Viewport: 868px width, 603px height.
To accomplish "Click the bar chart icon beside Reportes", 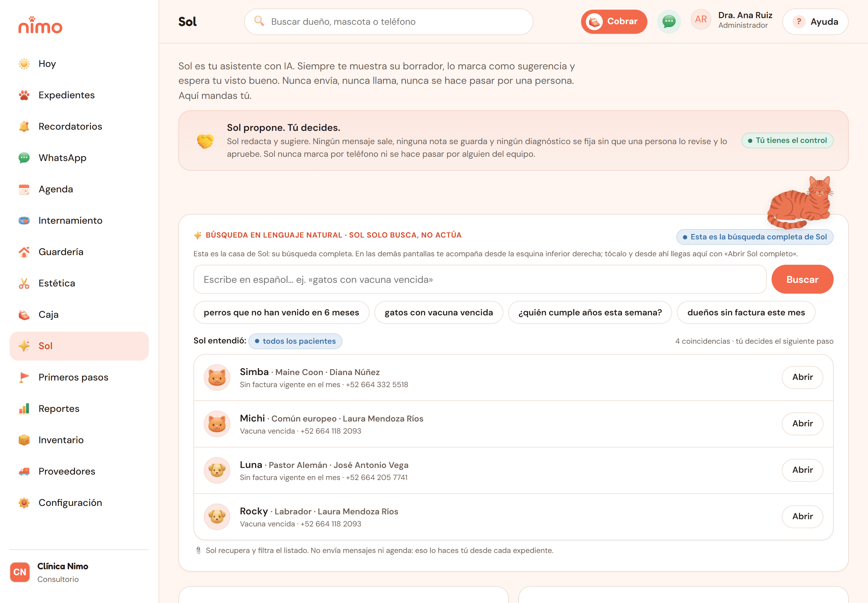I will [x=24, y=409].
